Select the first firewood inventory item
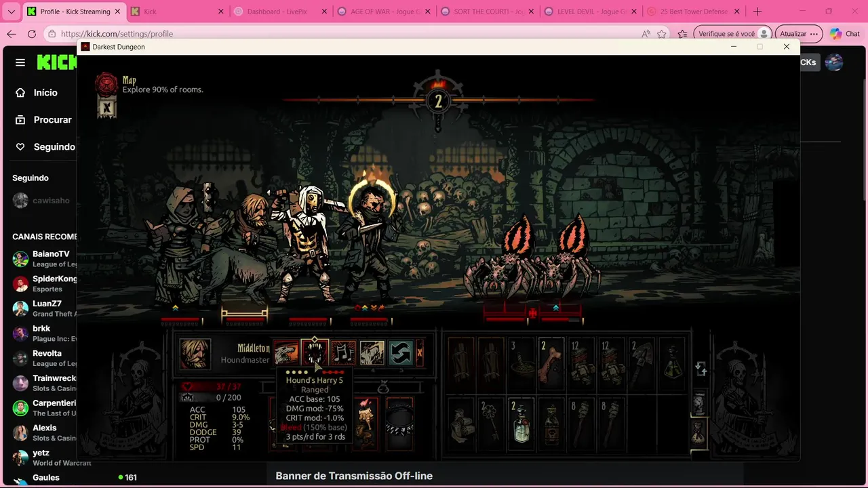The width and height of the screenshot is (868, 488). tap(461, 363)
